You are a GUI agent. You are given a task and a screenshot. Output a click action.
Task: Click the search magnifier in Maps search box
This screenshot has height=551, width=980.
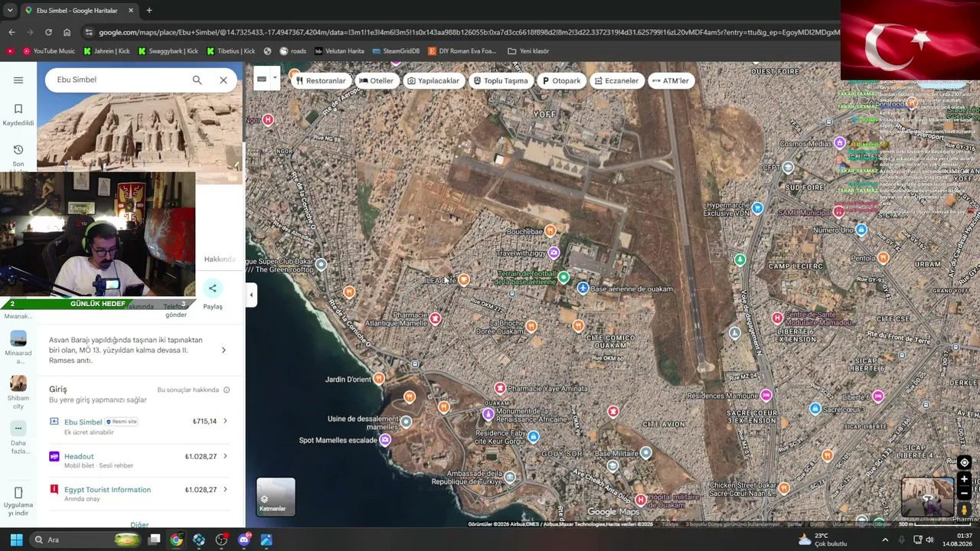pyautogui.click(x=197, y=80)
